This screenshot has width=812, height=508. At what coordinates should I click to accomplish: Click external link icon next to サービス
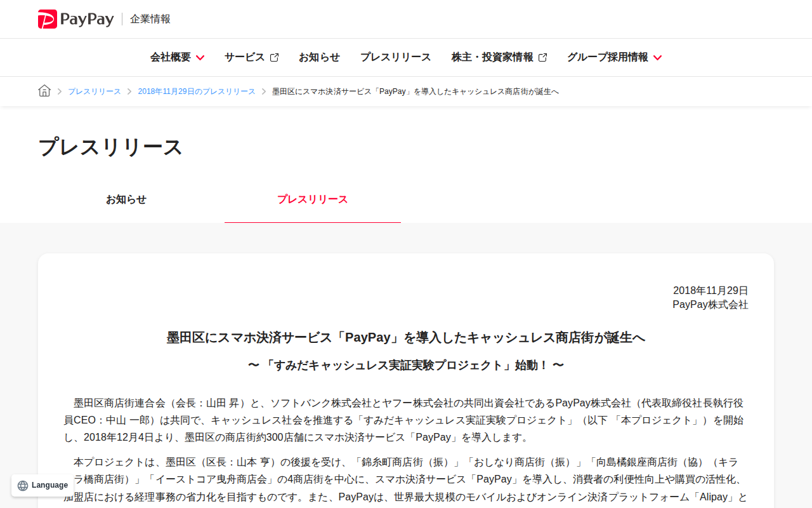[274, 57]
